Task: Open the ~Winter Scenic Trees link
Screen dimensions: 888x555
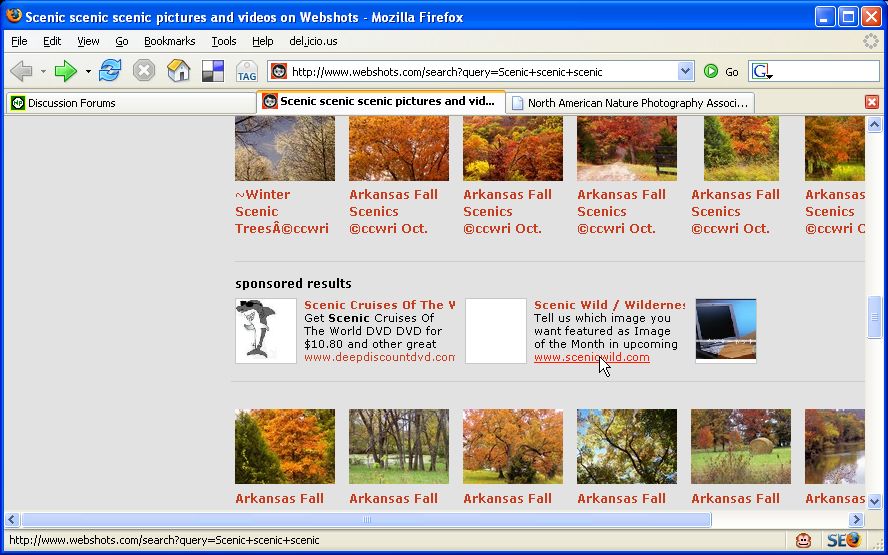Action: click(281, 211)
